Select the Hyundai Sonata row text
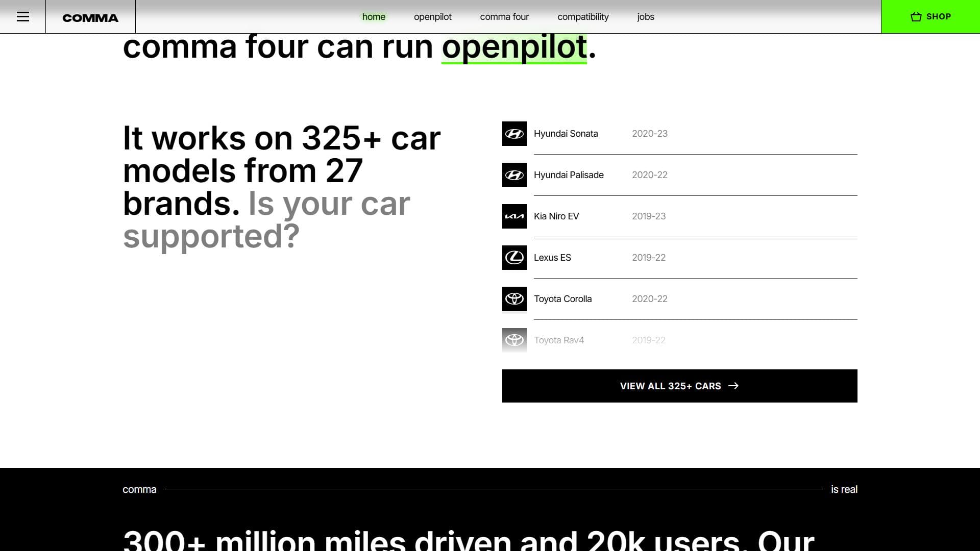The height and width of the screenshot is (551, 980). click(x=566, y=134)
